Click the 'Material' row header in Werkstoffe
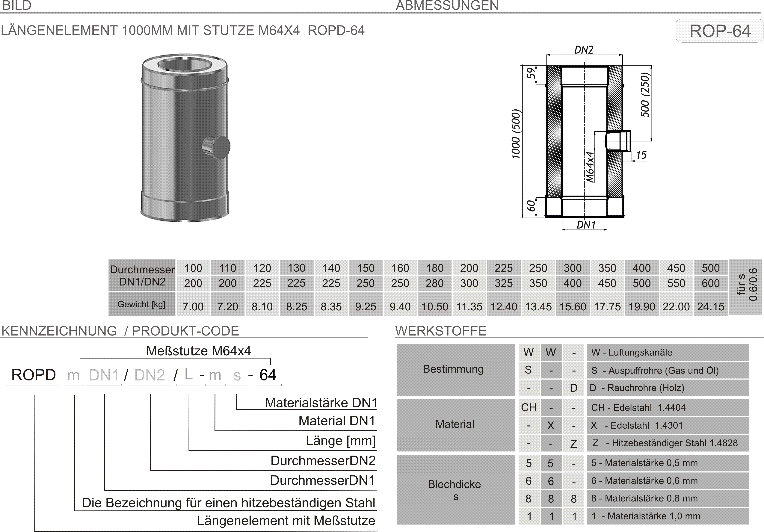764x532 pixels. click(456, 425)
